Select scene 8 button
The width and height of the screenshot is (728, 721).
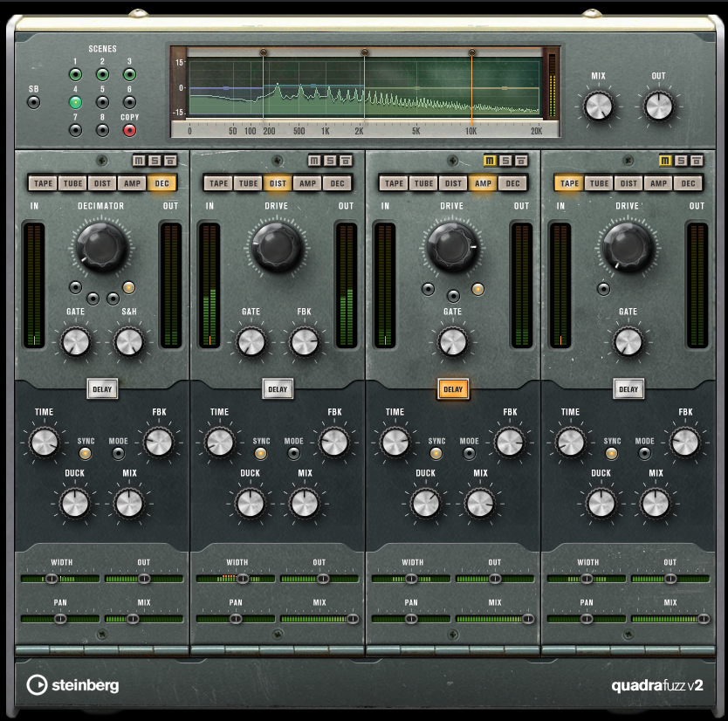103,130
